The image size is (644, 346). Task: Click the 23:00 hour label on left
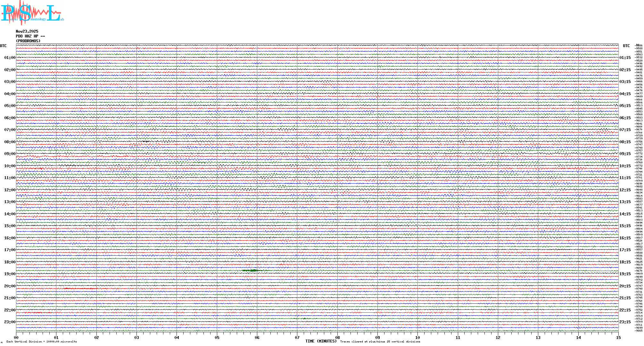[10, 322]
